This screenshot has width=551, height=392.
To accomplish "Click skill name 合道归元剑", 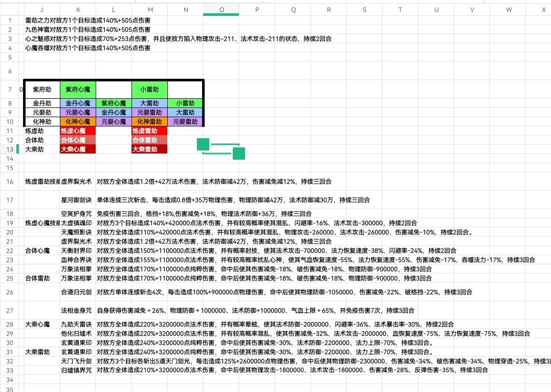I will [x=76, y=292].
